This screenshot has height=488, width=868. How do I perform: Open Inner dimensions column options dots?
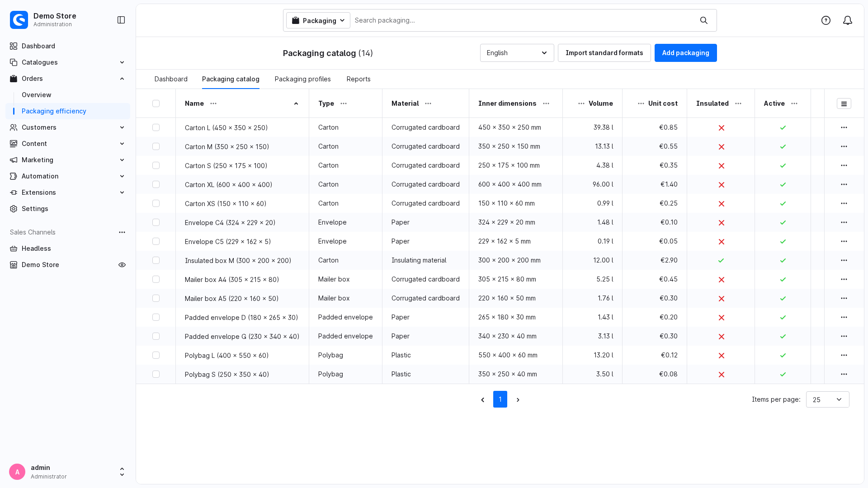[546, 103]
